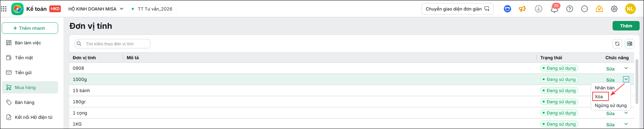The width and height of the screenshot is (644, 129).
Task: Expand the dropdown arrow for row 0908
Action: (x=626, y=68)
